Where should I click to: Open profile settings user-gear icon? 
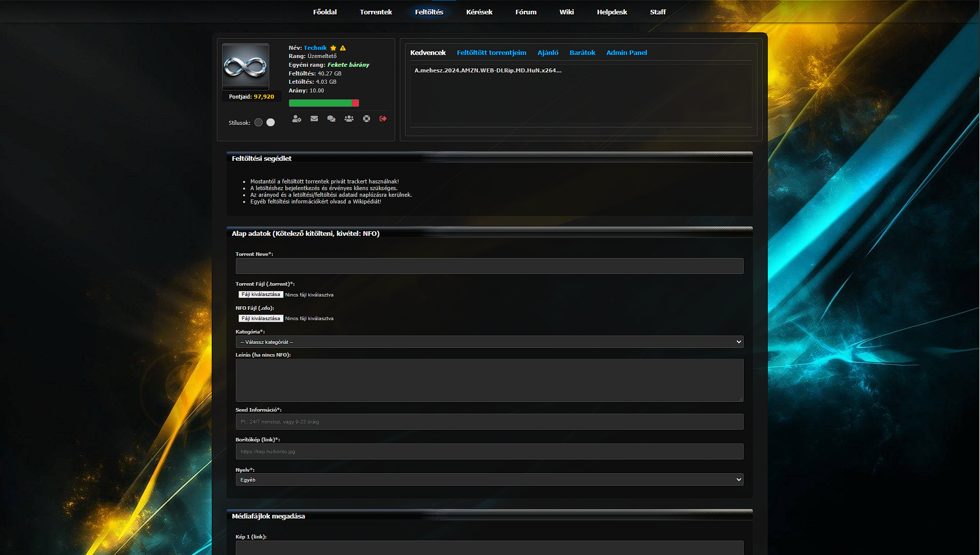(297, 119)
